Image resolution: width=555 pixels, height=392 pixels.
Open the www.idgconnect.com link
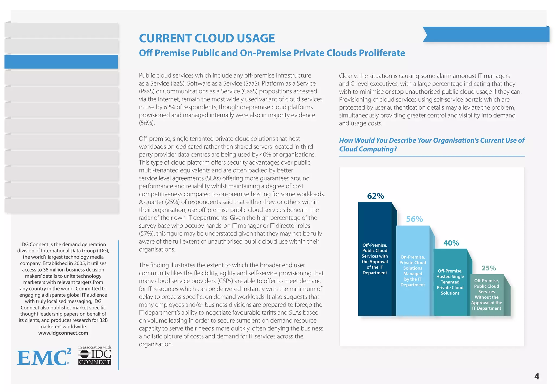click(63, 333)
